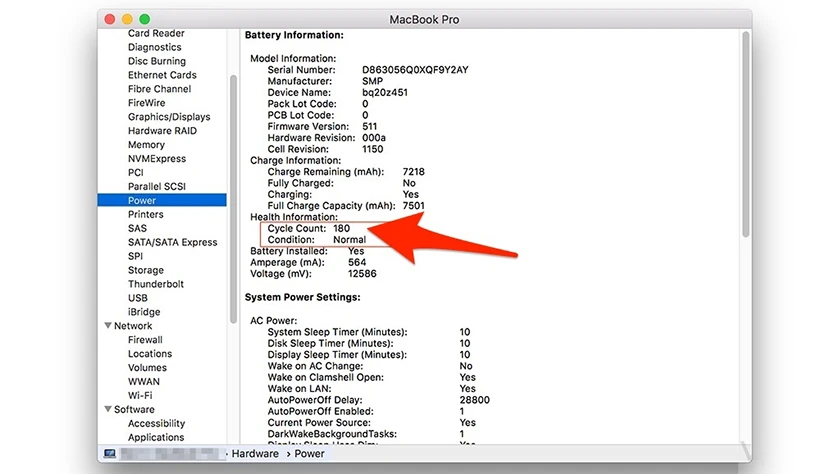Image resolution: width=840 pixels, height=474 pixels.
Task: Select Thunderbolt entry
Action: pyautogui.click(x=155, y=284)
